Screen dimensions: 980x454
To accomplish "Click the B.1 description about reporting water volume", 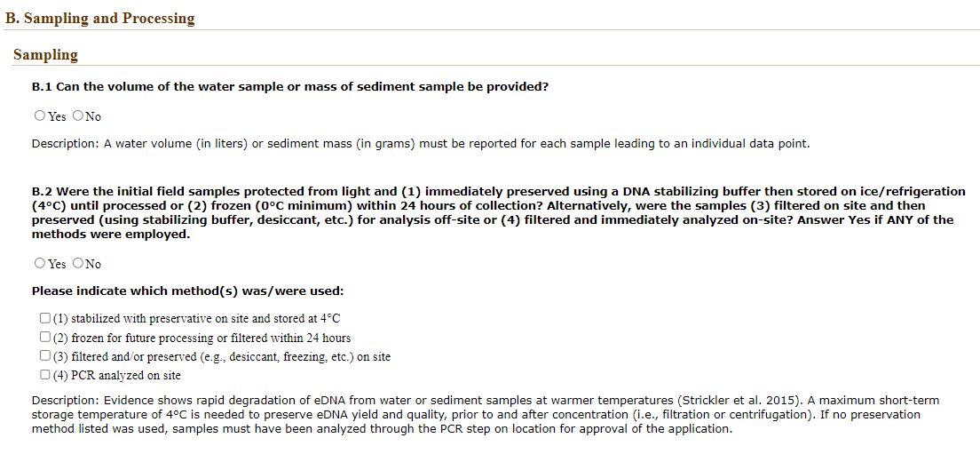I will pos(420,144).
